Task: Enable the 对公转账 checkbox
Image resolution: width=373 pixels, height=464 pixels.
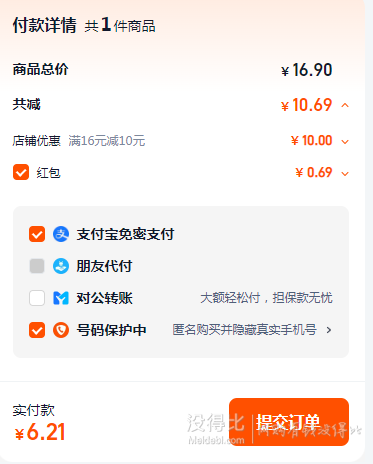Action: [37, 298]
